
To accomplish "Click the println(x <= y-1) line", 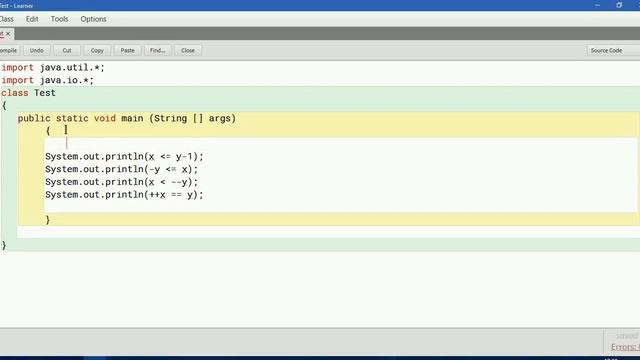I will point(124,156).
